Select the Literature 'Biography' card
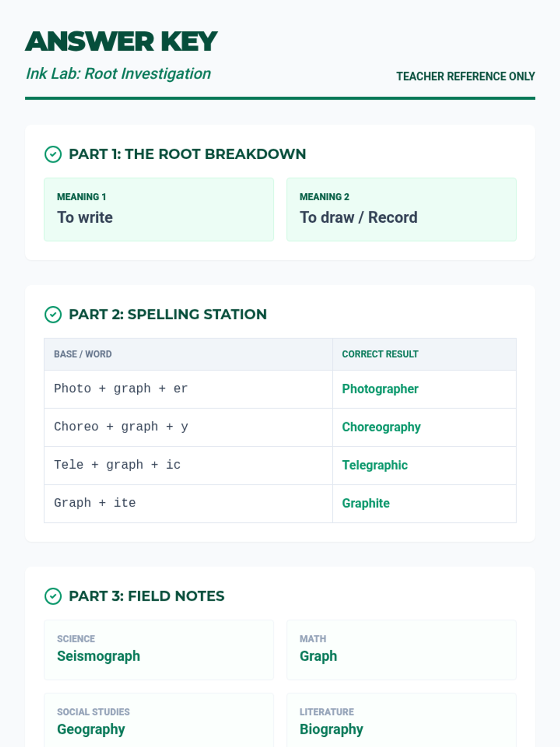 coord(401,721)
